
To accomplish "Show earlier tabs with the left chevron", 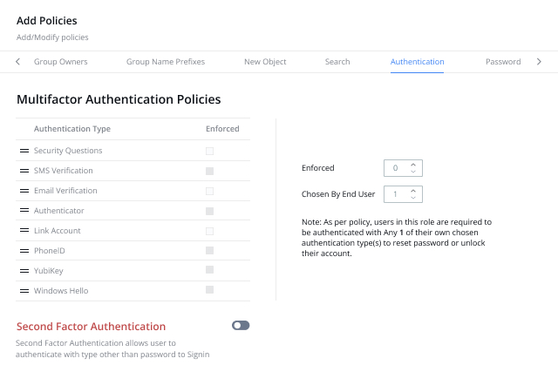I will [x=17, y=62].
